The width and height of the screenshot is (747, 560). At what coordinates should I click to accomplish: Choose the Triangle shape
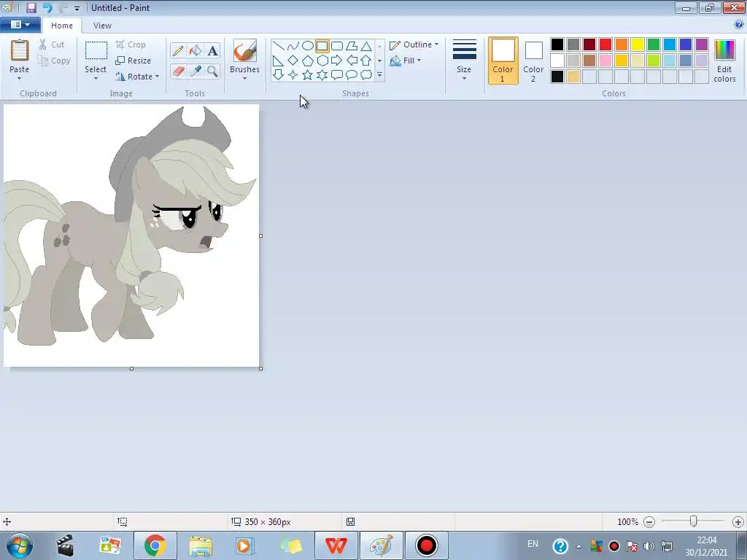coord(366,46)
